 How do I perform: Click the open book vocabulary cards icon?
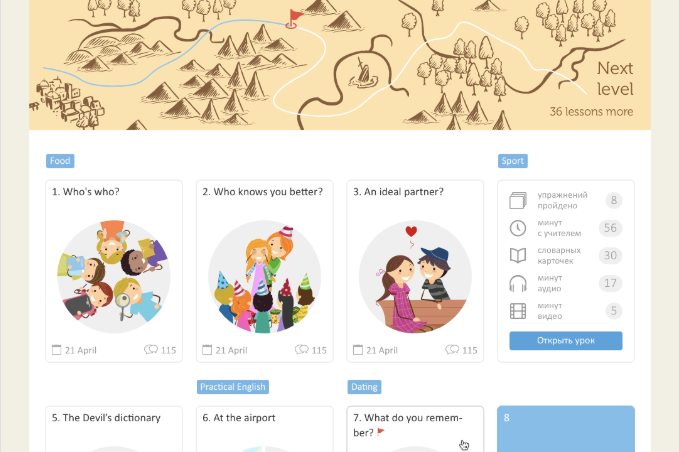tap(518, 255)
